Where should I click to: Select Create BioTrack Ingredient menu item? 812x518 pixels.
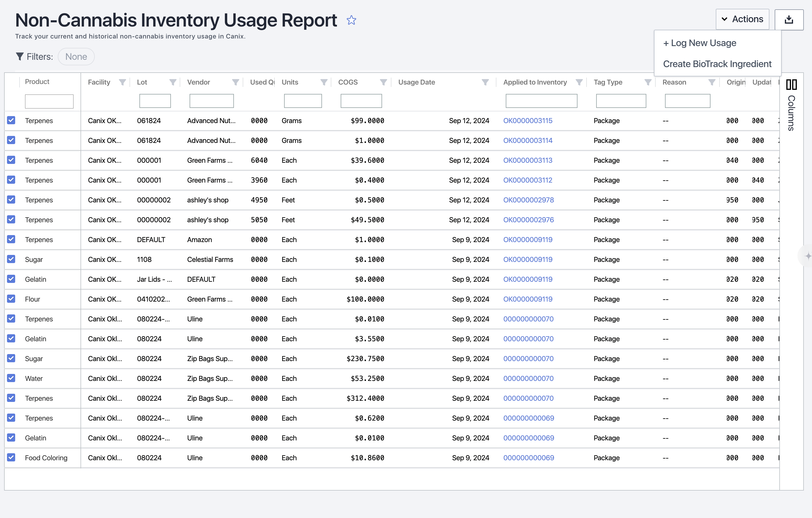pyautogui.click(x=717, y=64)
